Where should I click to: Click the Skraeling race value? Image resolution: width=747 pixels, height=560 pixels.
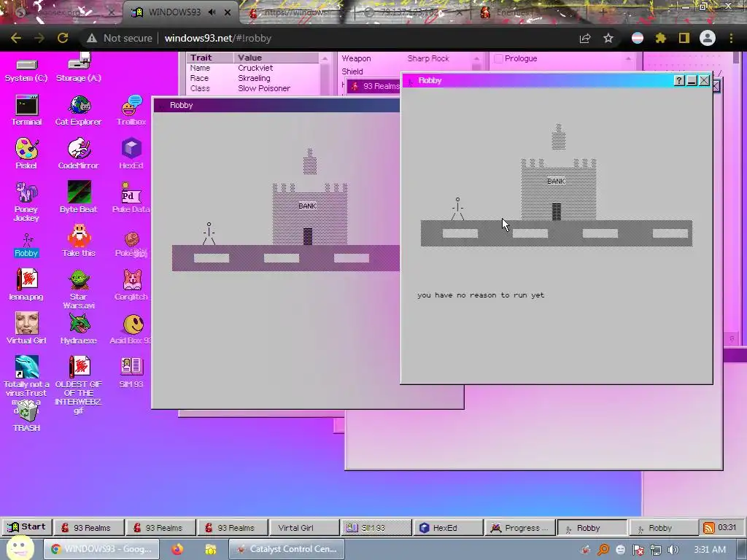tap(254, 78)
